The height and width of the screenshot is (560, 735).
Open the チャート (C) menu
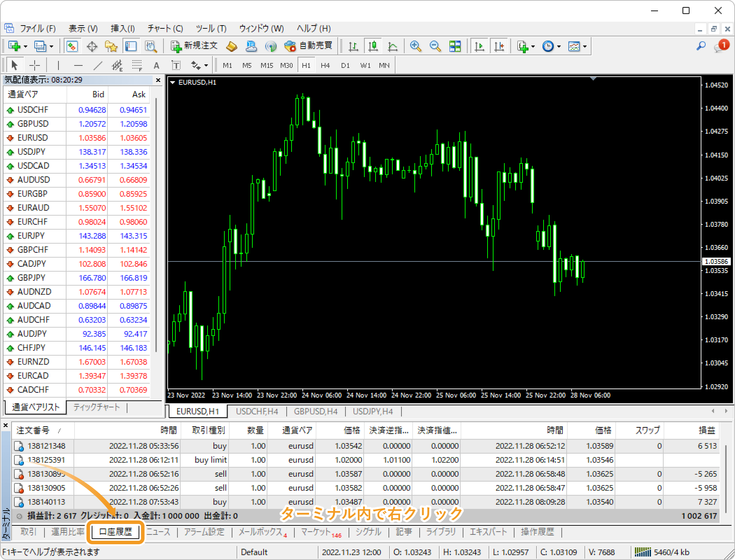165,28
